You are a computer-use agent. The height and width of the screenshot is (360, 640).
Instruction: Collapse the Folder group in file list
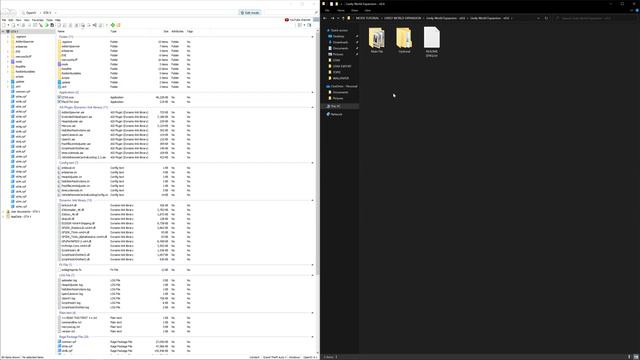tap(313, 37)
